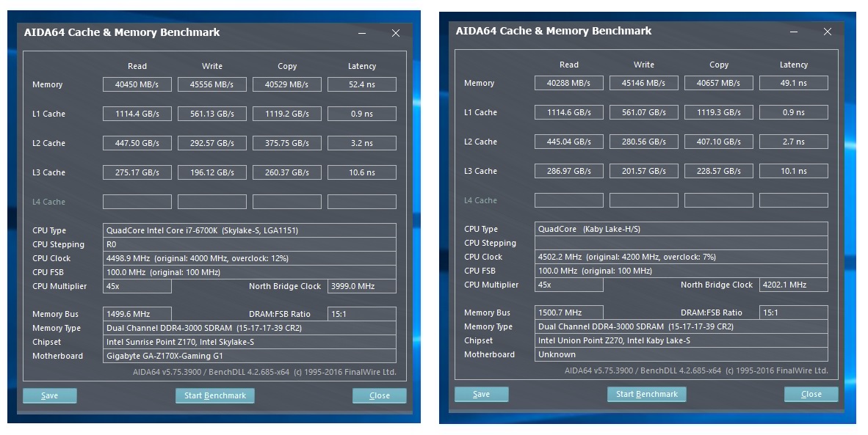Viewport: 868px width, 435px height.
Task: Select L3 Cache Copy value 260.37 GB/s
Action: pyautogui.click(x=286, y=172)
